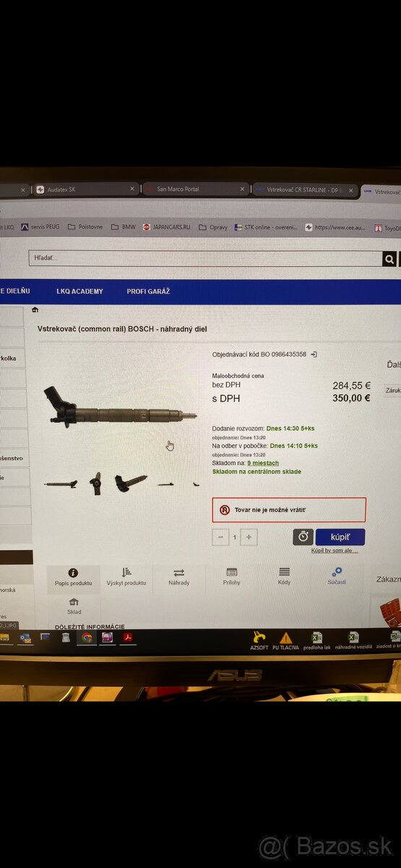Image resolution: width=401 pixels, height=868 pixels.
Task: Increase quantity with the plus button
Action: tap(249, 537)
